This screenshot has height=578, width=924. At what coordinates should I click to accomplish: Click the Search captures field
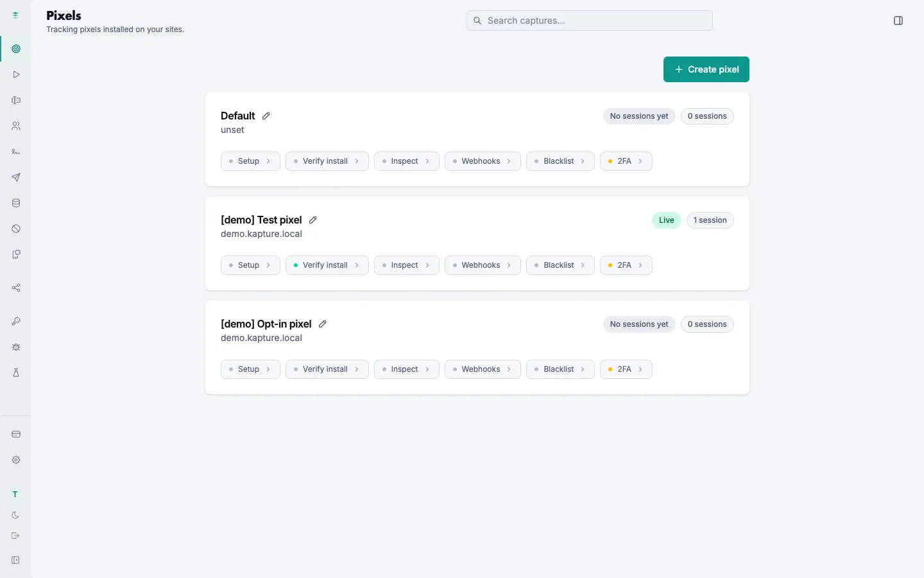click(590, 21)
